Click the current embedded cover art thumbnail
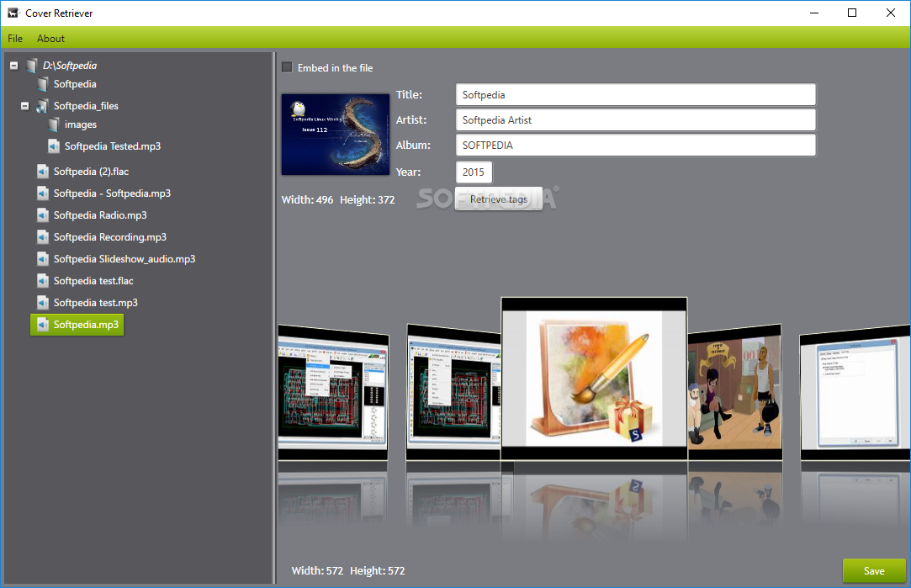Image resolution: width=911 pixels, height=588 pixels. click(336, 135)
